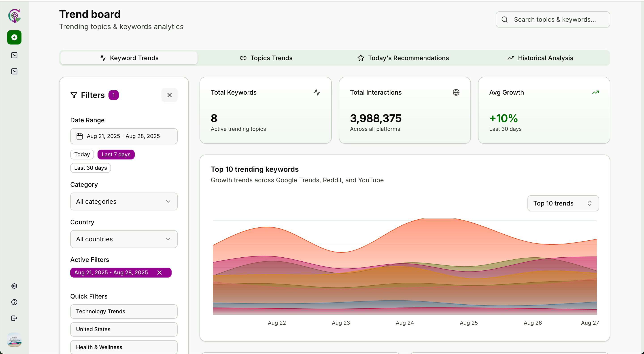The width and height of the screenshot is (644, 354).
Task: Select the Today date preset
Action: click(82, 155)
